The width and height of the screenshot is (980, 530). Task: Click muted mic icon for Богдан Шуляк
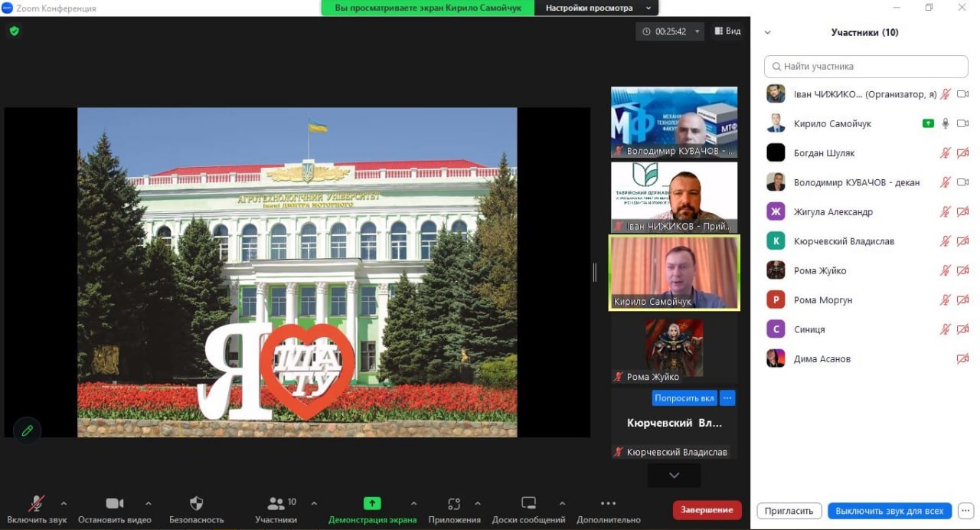[946, 153]
